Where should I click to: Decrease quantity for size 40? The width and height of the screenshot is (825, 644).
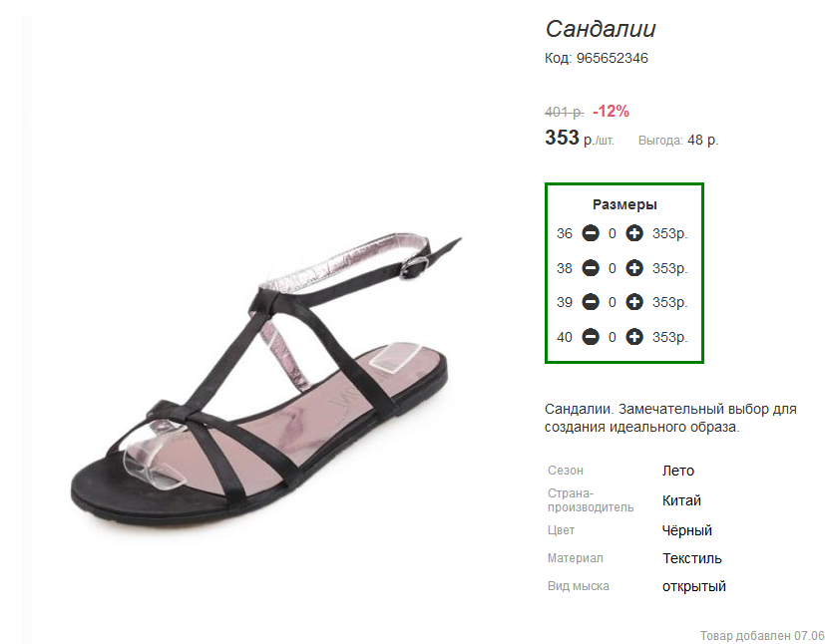(x=591, y=337)
